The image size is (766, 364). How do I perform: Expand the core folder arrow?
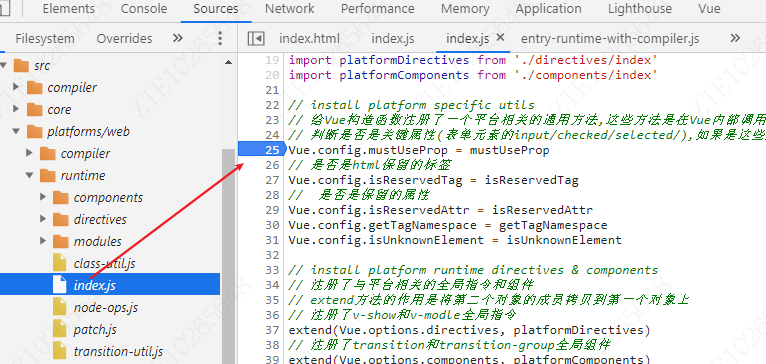click(x=17, y=109)
